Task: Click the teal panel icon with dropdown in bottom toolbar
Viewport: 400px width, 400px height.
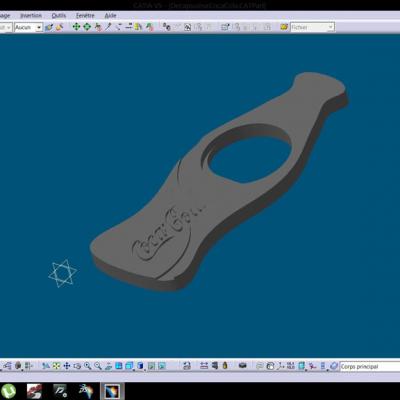Action: pos(302,366)
